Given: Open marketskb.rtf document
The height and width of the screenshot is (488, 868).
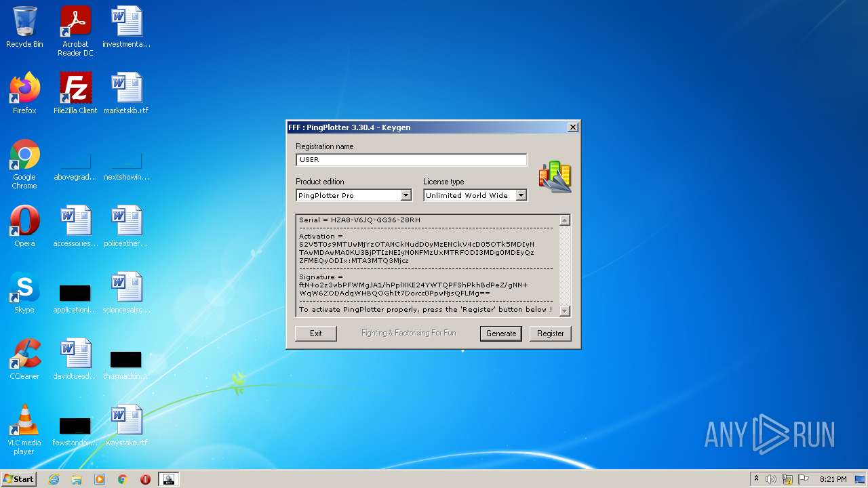Looking at the screenshot, I should pyautogui.click(x=126, y=94).
